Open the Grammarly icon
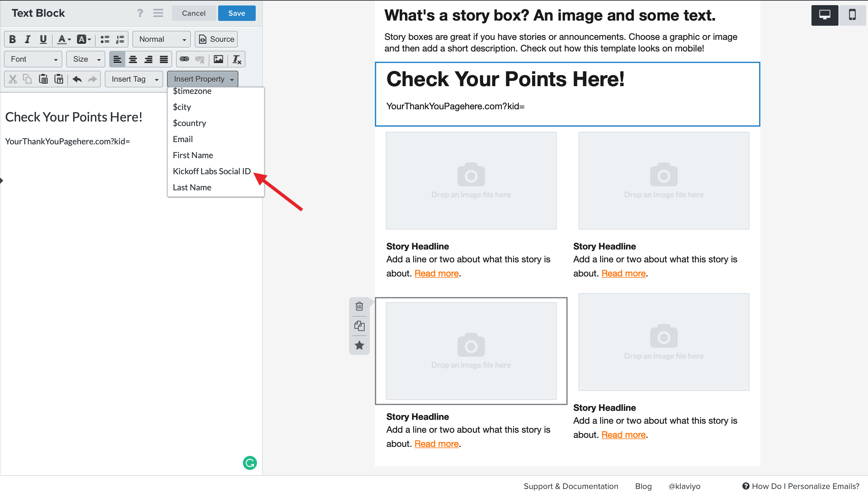868x497 pixels. pyautogui.click(x=250, y=463)
